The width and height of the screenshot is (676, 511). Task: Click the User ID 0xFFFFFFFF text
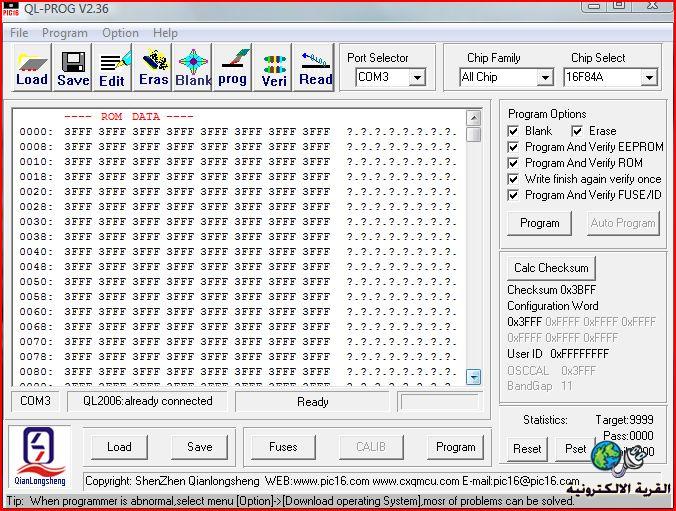point(558,354)
